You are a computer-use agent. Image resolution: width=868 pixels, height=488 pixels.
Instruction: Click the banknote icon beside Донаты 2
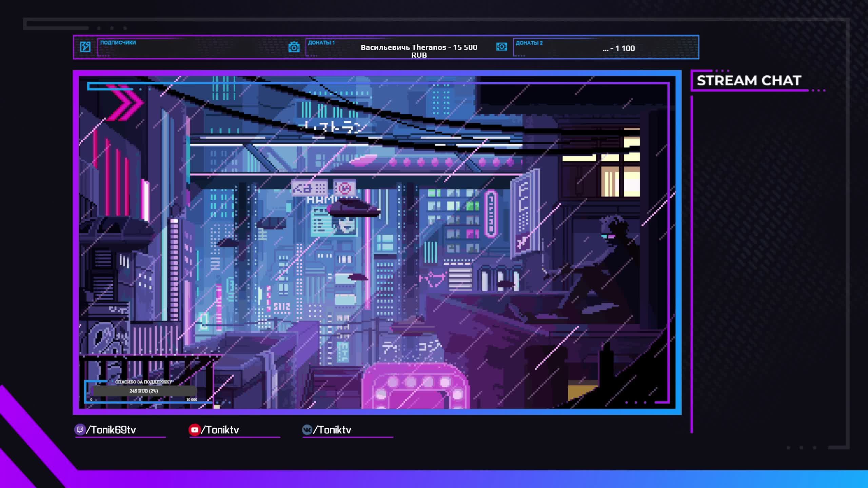pos(501,47)
